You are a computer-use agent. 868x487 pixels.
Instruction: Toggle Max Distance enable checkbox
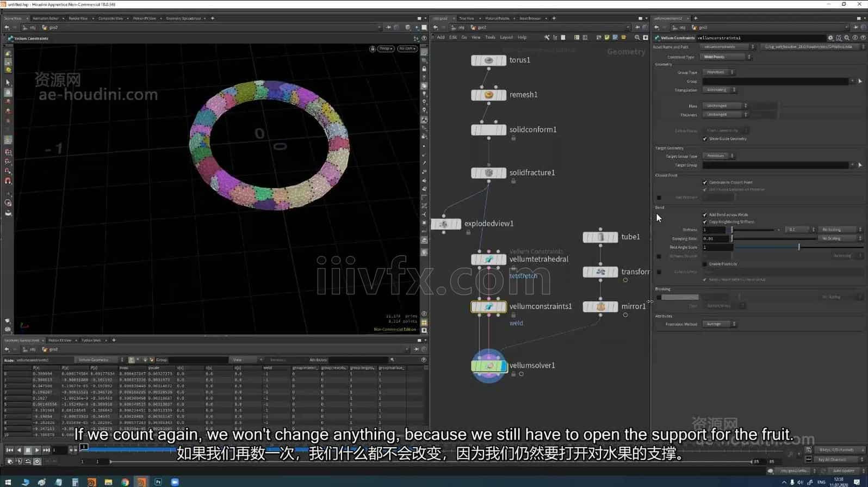click(x=659, y=198)
